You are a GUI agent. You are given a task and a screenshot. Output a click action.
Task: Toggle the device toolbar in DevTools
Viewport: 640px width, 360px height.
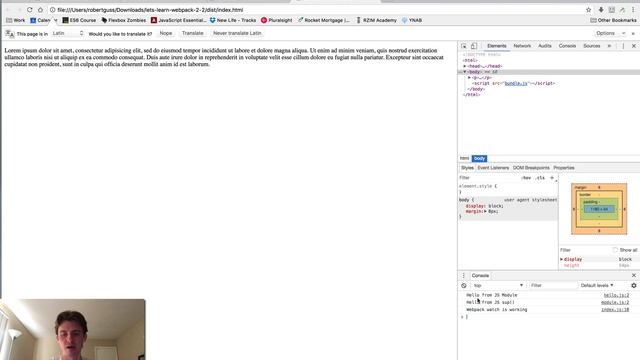[474, 46]
